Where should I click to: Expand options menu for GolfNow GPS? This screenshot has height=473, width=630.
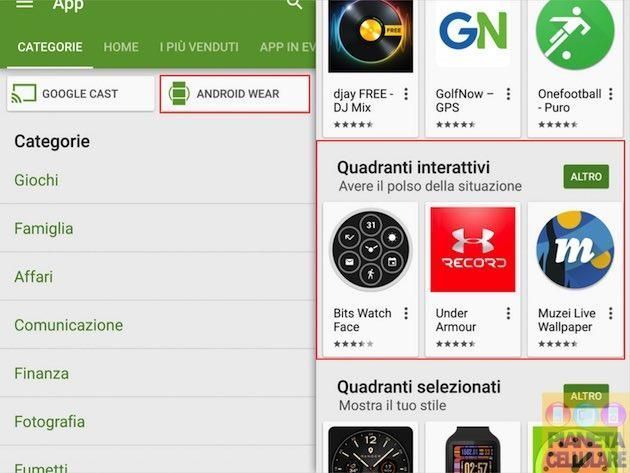click(508, 94)
